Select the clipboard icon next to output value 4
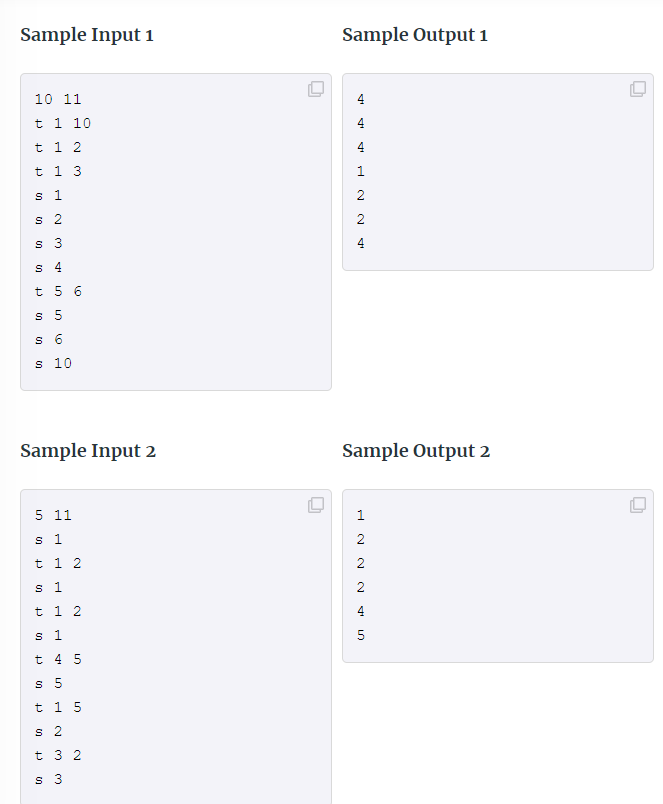Screen dimensions: 663x804 point(638,89)
